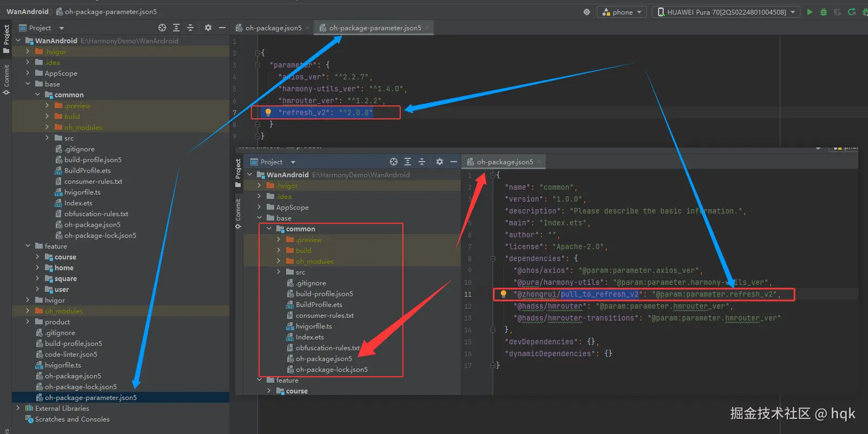Expand the product folder
The height and width of the screenshot is (434, 868).
tap(28, 322)
